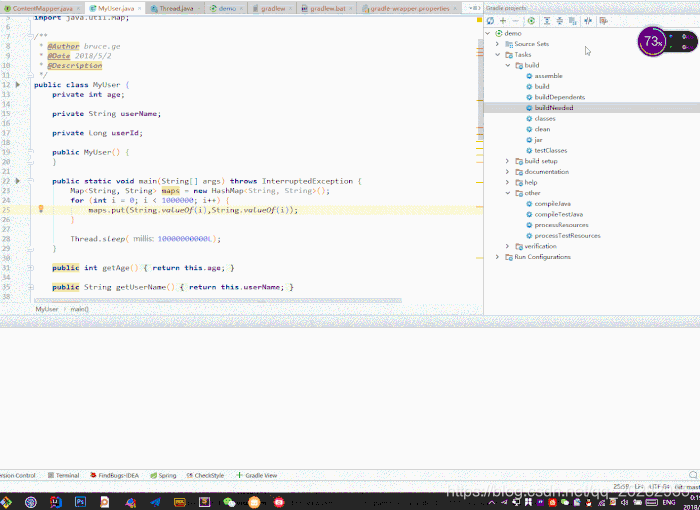Show hidden system tray icons
This screenshot has width=700, height=510.
tap(492, 502)
